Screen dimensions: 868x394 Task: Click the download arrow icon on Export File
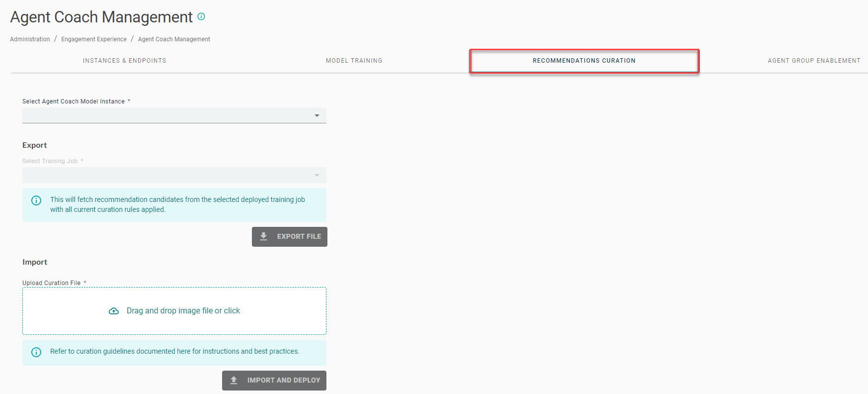(264, 236)
